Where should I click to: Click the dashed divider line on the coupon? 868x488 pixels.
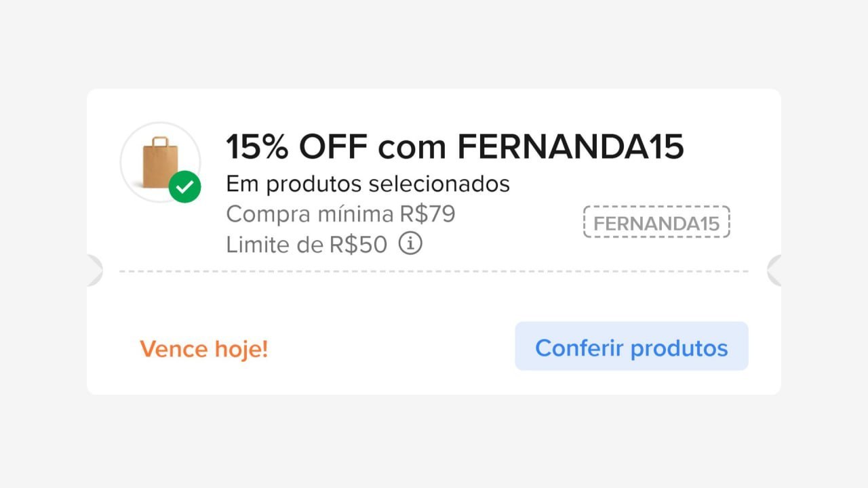[x=434, y=270]
